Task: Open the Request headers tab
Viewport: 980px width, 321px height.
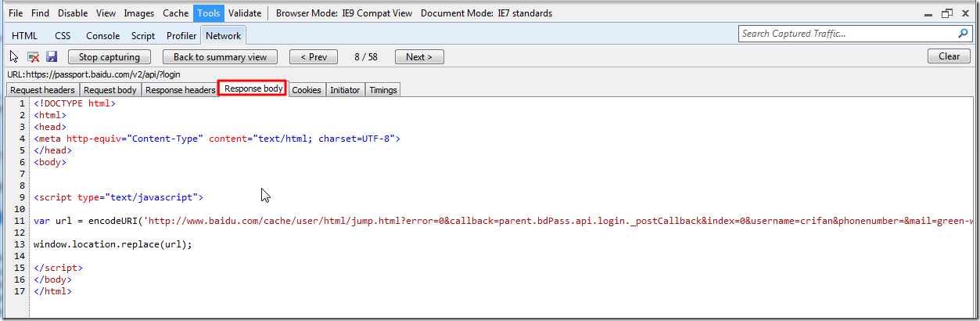Action: click(x=43, y=90)
